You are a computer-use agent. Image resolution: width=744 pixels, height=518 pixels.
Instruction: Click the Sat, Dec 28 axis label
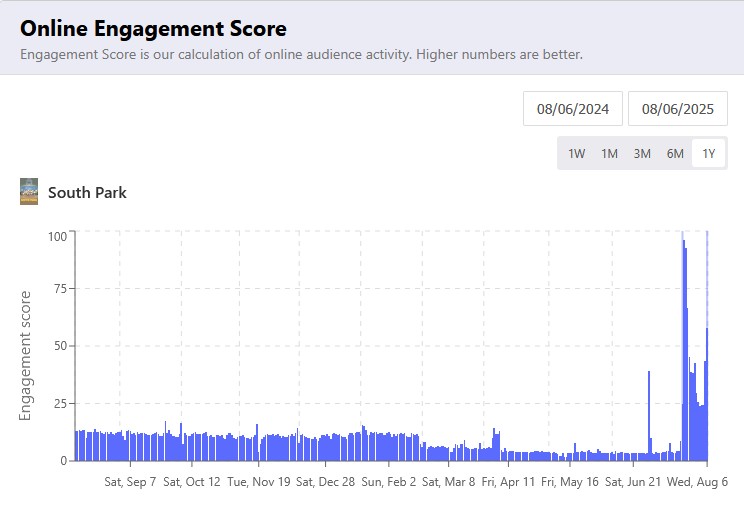click(326, 482)
